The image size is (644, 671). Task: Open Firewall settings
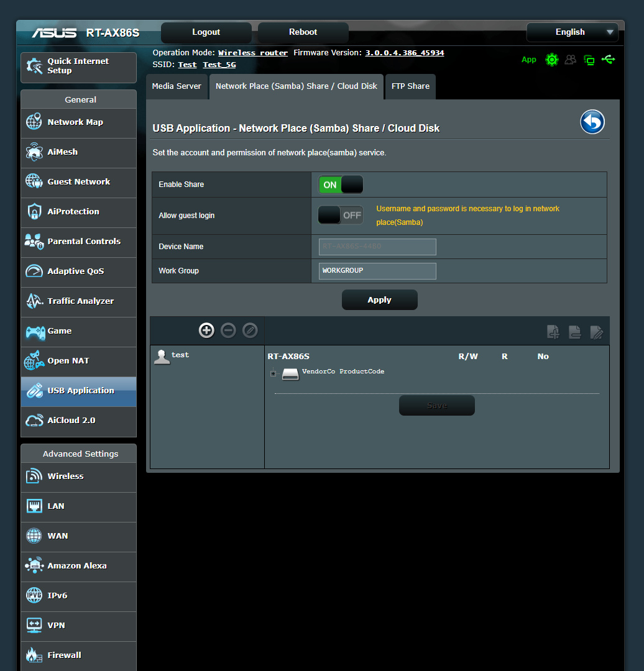click(x=78, y=656)
